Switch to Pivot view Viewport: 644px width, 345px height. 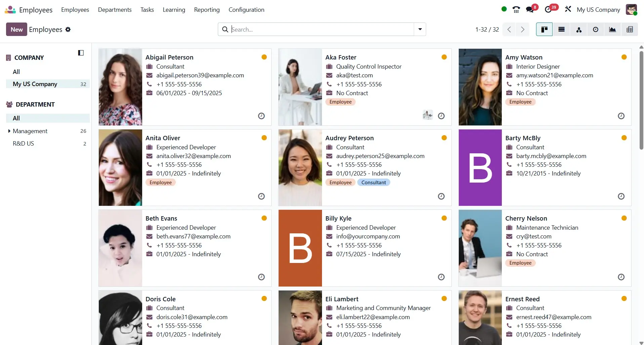click(630, 30)
